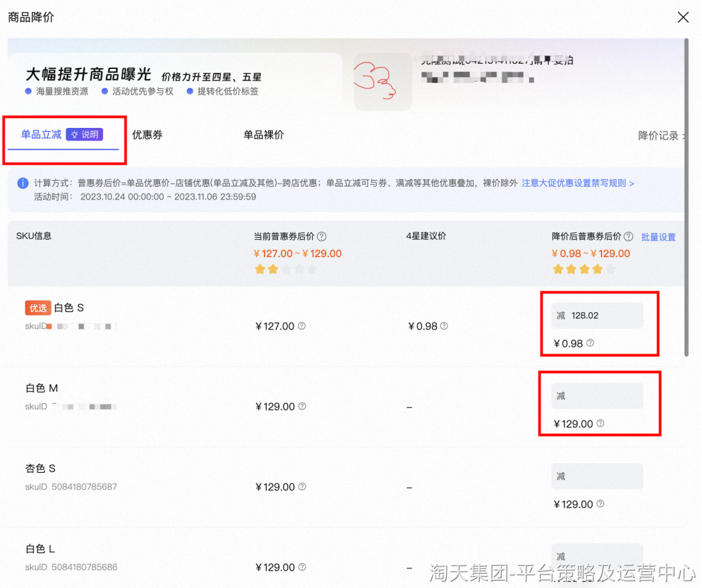Open the 说明 badge beside 单品立减

coord(84,135)
